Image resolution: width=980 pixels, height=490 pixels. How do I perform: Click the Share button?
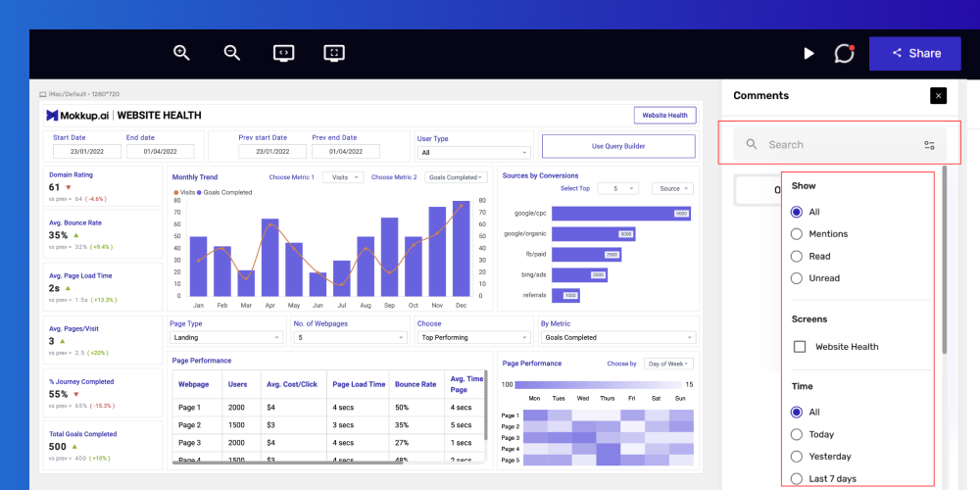[915, 54]
